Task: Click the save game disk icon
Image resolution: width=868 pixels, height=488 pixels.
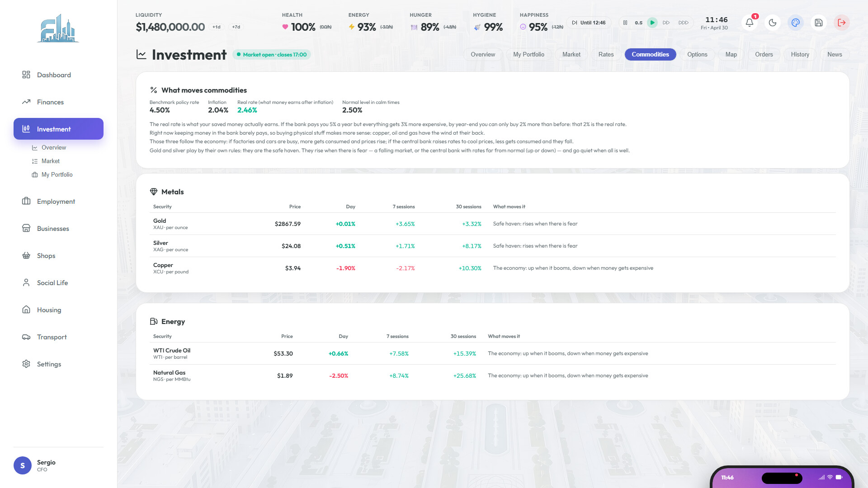Action: 819,23
